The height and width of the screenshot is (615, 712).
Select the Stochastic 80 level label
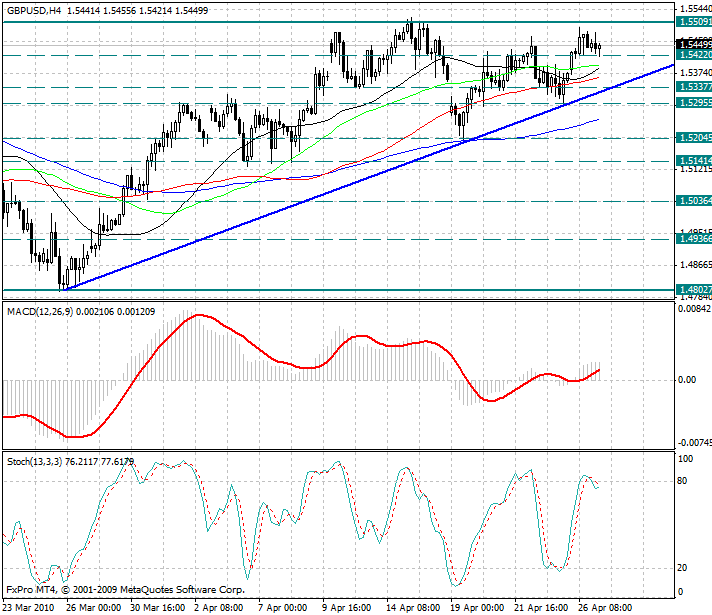[682, 481]
